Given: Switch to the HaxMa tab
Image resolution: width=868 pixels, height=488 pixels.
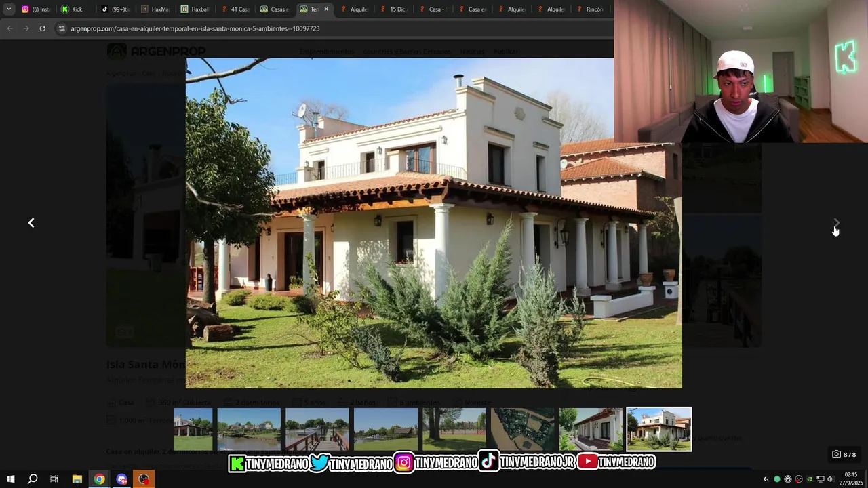Looking at the screenshot, I should click(155, 9).
